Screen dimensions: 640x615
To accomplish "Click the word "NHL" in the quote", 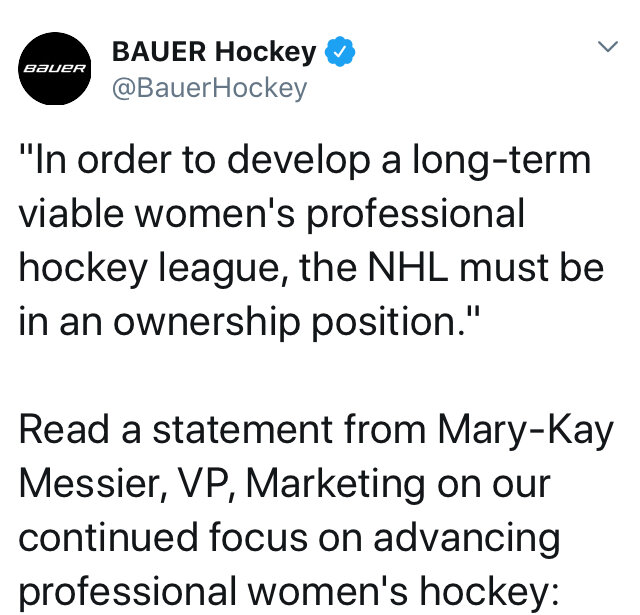I will click(x=407, y=267).
